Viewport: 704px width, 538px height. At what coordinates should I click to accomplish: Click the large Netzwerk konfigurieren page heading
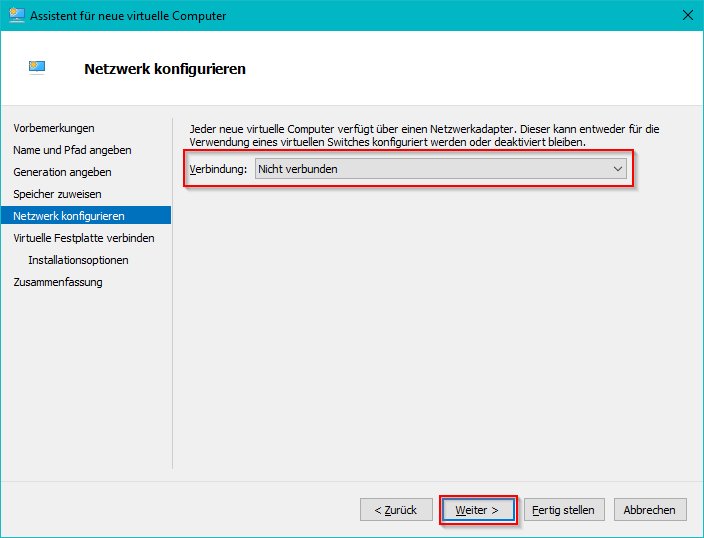click(x=165, y=69)
